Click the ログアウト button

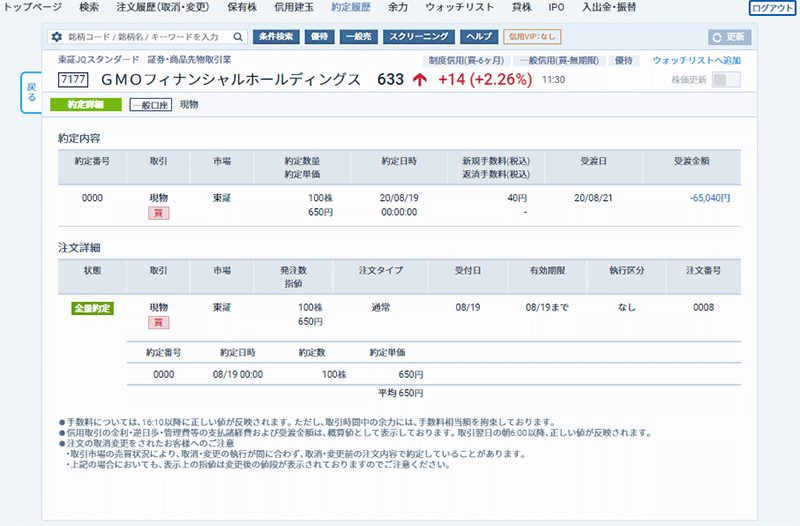coord(772,8)
